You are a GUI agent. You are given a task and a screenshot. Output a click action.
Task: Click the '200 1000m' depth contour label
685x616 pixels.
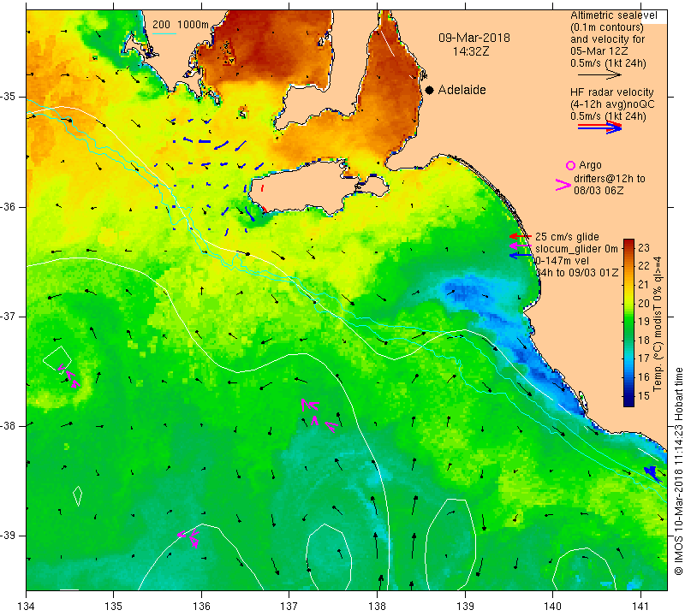(x=181, y=25)
